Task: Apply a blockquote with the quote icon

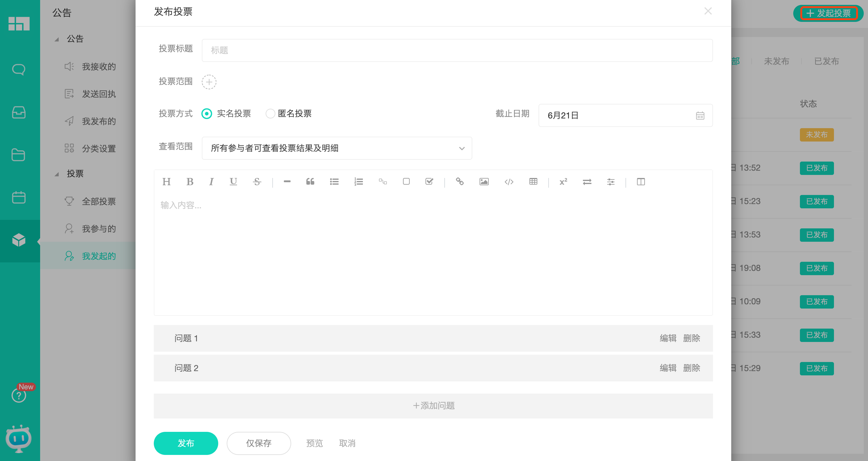Action: coord(310,182)
